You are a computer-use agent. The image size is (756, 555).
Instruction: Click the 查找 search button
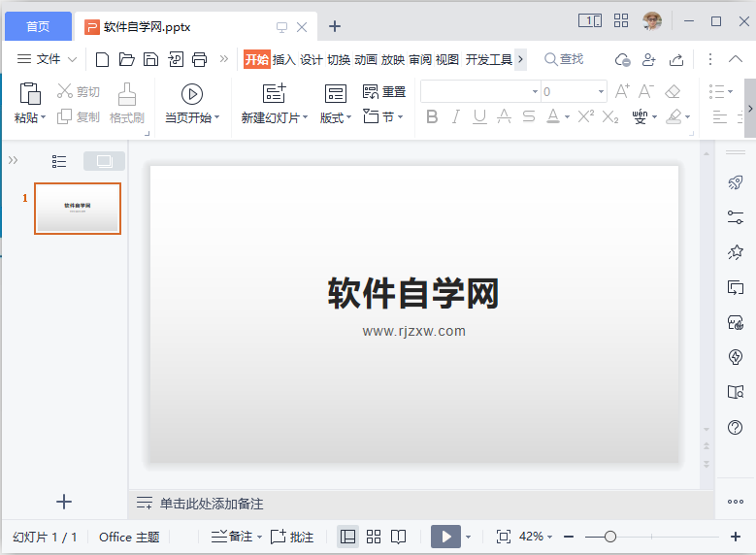pos(564,59)
